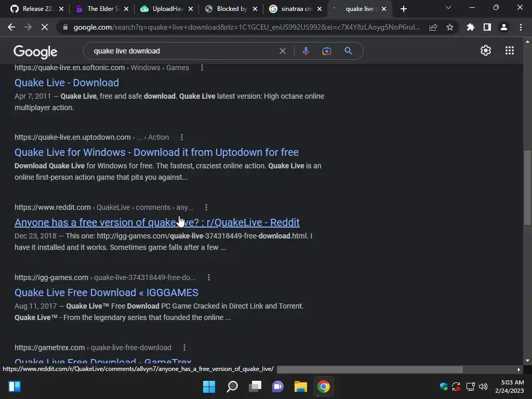Open the tab search chevron

click(x=448, y=7)
